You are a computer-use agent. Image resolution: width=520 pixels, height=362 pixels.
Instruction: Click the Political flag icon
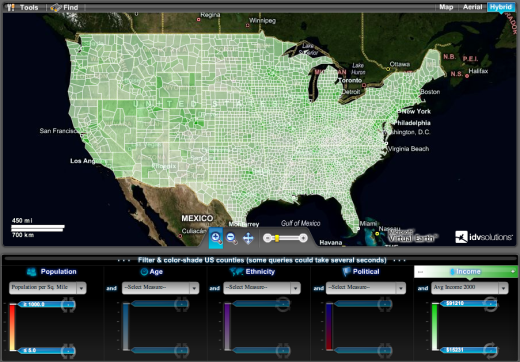pos(346,272)
